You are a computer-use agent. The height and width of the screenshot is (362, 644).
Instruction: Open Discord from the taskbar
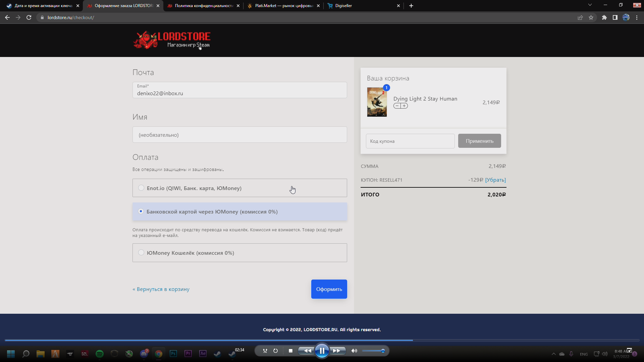pos(144,354)
